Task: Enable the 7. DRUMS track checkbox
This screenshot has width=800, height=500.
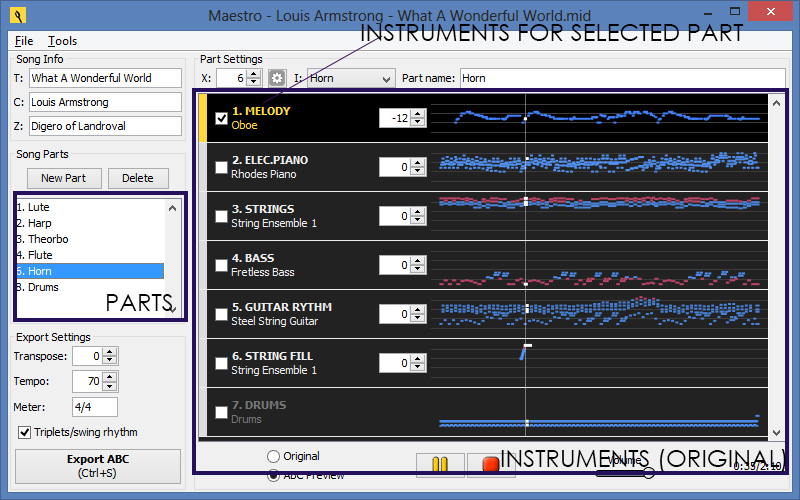Action: tap(221, 412)
